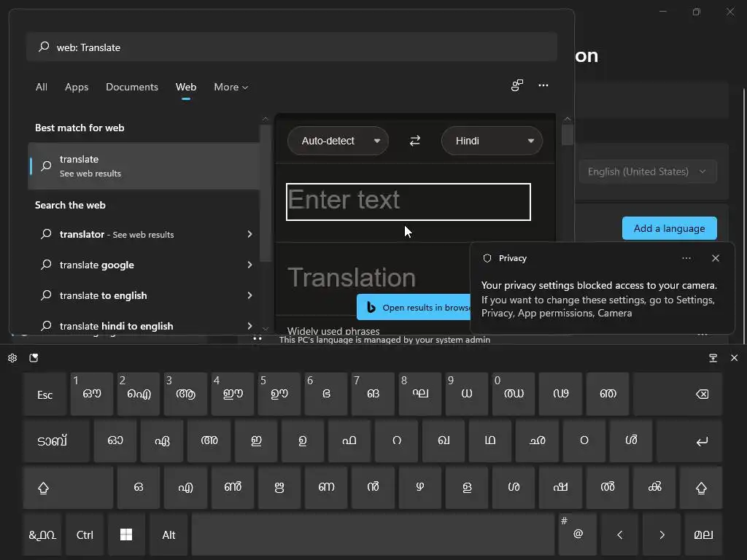Switch to the All tab

pyautogui.click(x=42, y=87)
